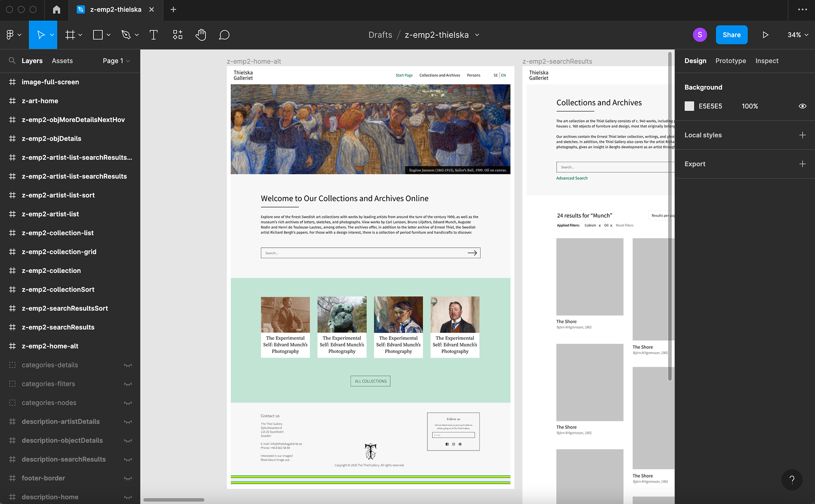Add an Export setting with plus

[x=802, y=164]
